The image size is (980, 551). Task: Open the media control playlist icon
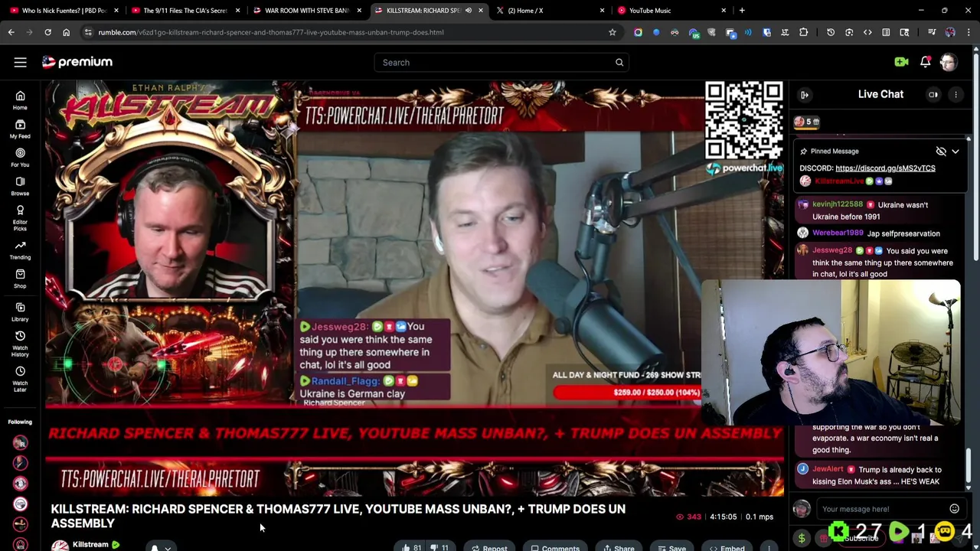932,32
